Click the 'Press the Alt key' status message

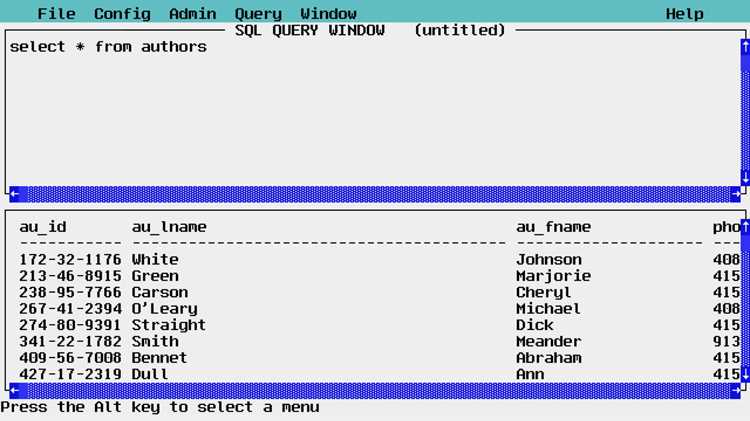pyautogui.click(x=160, y=407)
